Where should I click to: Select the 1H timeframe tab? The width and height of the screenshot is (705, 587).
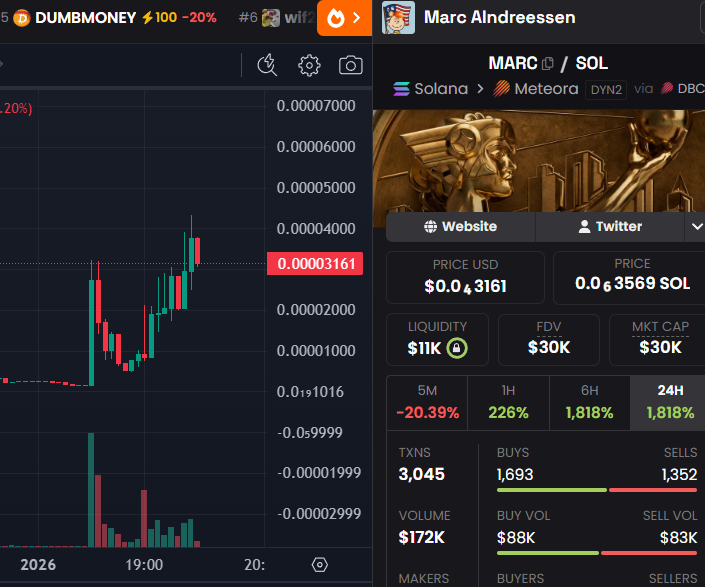509,403
